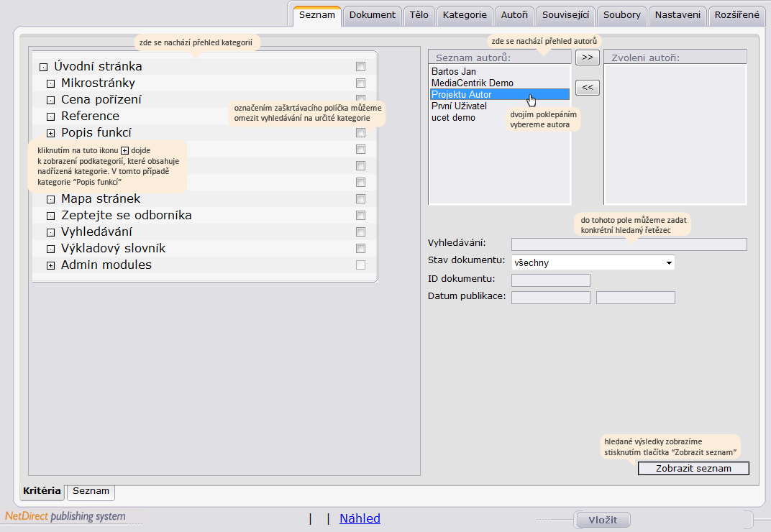This screenshot has height=532, width=771.
Task: Switch to the bottom Seznam tab
Action: 91,491
